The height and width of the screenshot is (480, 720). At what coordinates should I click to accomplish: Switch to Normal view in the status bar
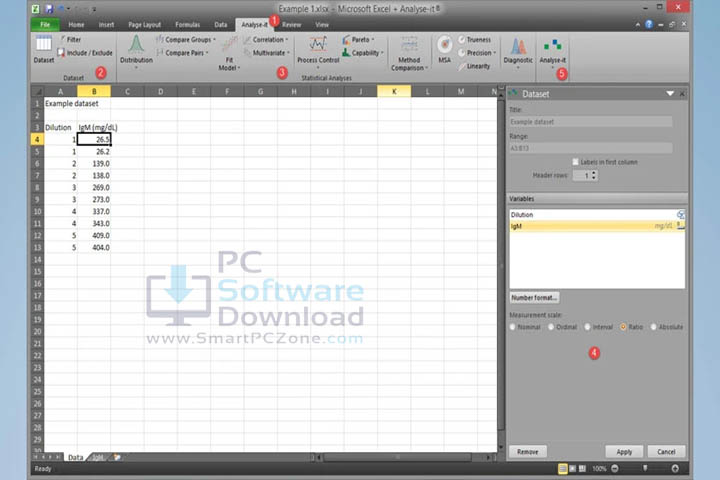pos(562,469)
